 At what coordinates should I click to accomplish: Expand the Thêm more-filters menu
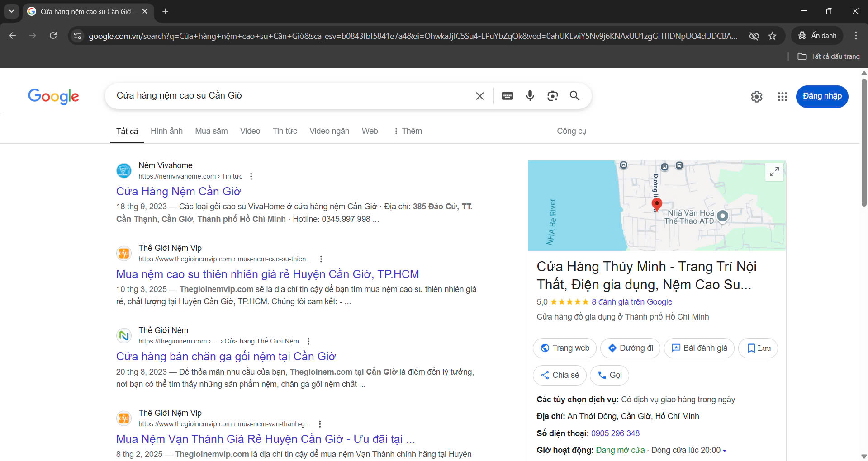coord(408,131)
